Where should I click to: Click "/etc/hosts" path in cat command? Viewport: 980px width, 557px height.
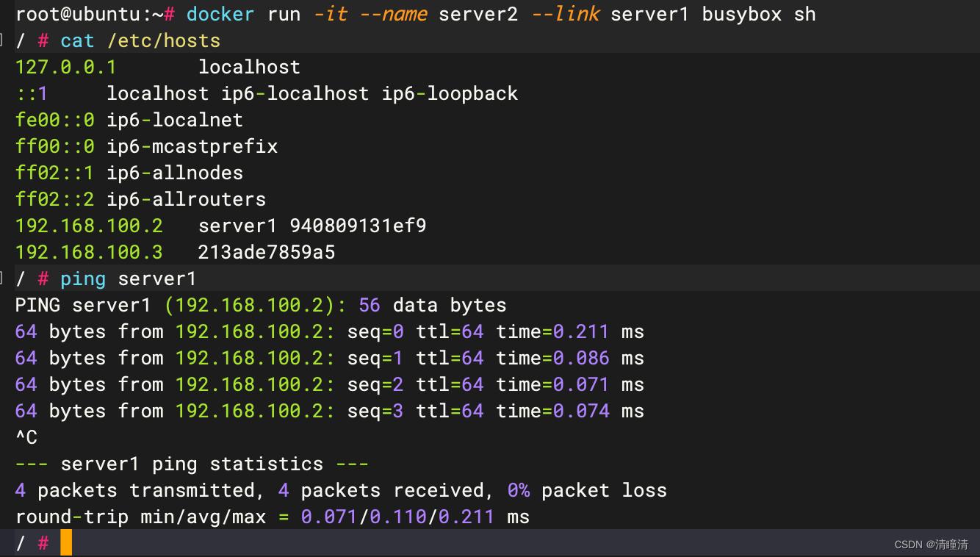click(164, 40)
